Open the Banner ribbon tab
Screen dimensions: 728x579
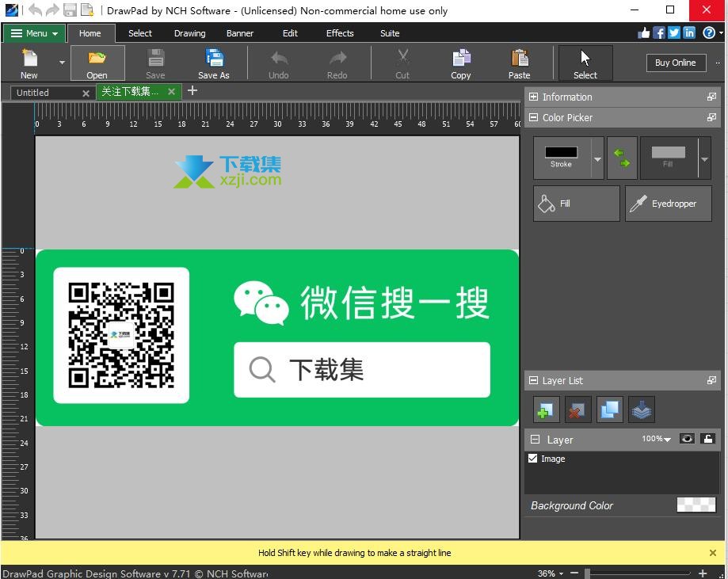click(x=240, y=33)
